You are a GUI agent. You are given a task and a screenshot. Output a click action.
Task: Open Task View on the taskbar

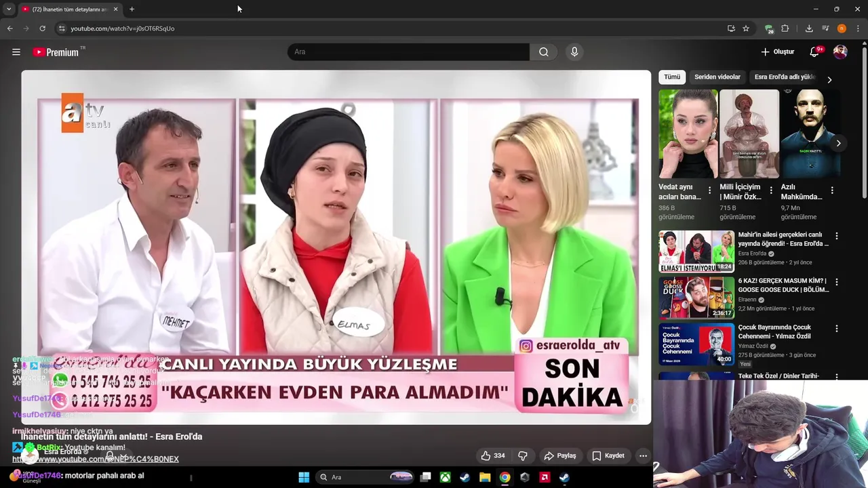(425, 477)
